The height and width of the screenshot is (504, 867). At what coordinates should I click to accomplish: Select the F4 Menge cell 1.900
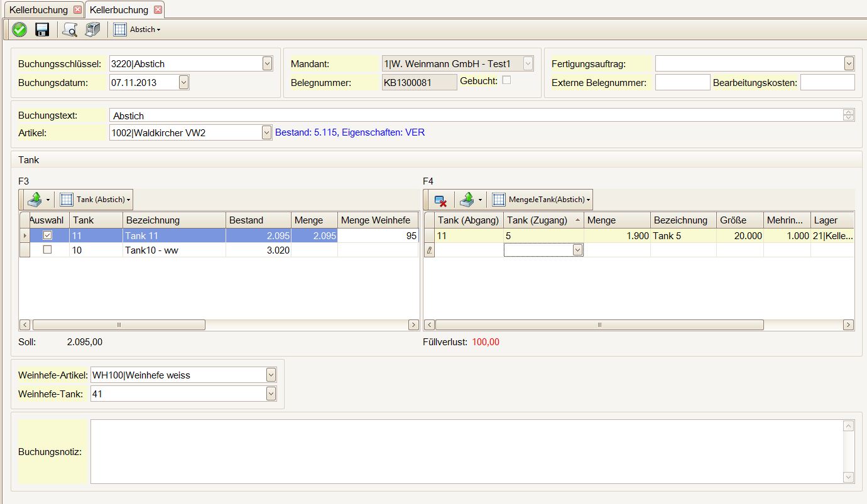(x=617, y=236)
